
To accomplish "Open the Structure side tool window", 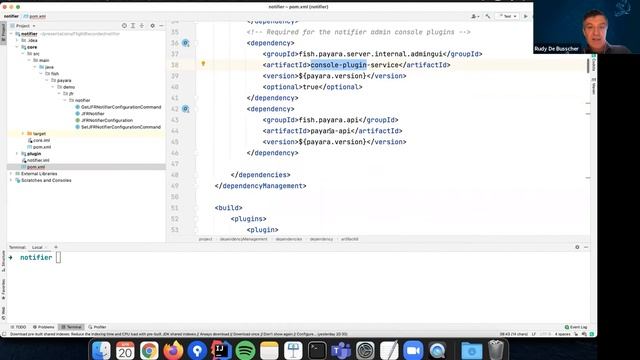I will [3, 262].
